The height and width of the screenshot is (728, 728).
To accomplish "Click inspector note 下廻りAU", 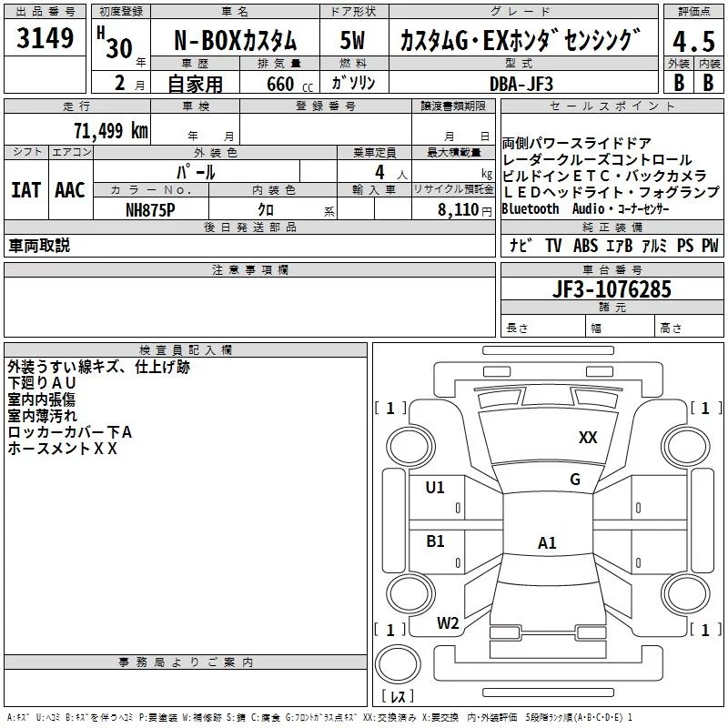I will [x=41, y=383].
